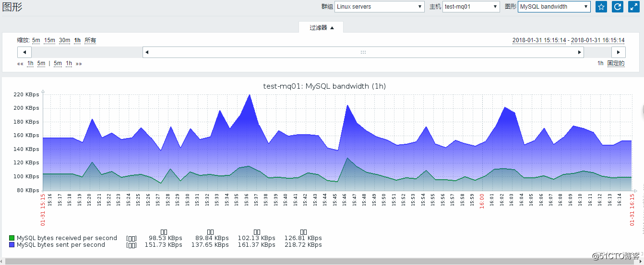Click the date range 2018-01-31 15:15:14 text
The image size is (644, 265).
point(539,40)
